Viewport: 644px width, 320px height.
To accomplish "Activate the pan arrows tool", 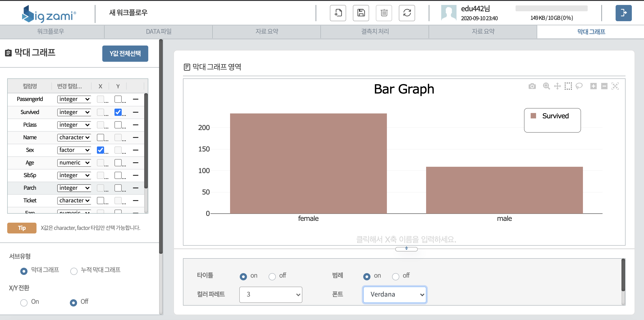I will pos(557,86).
